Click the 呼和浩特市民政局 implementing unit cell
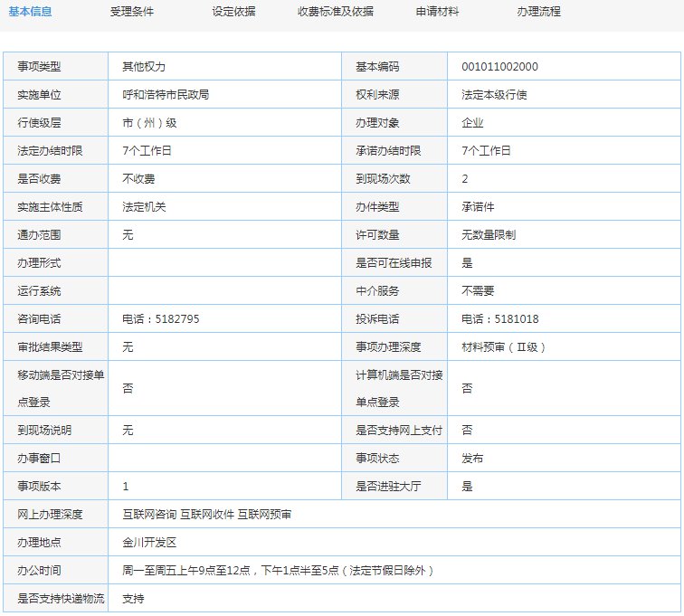684x616 pixels. click(x=166, y=95)
